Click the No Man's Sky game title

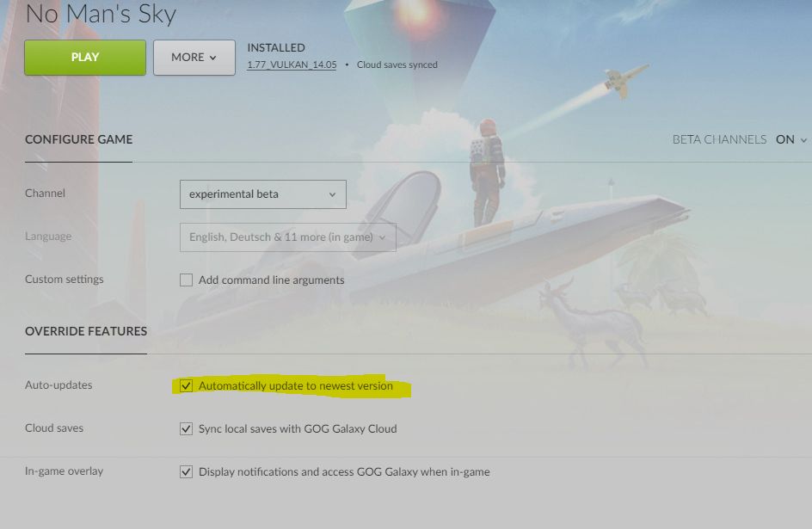[x=101, y=14]
